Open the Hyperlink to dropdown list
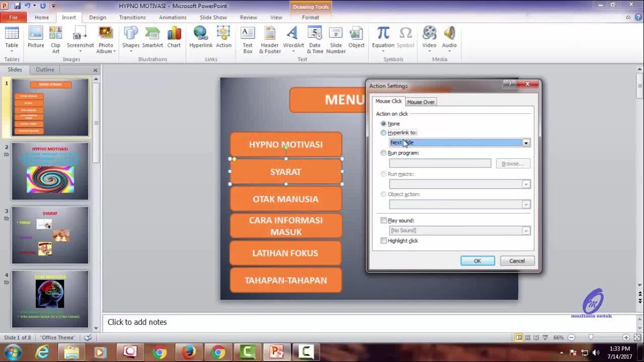Image resolution: width=644 pixels, height=362 pixels. tap(526, 143)
